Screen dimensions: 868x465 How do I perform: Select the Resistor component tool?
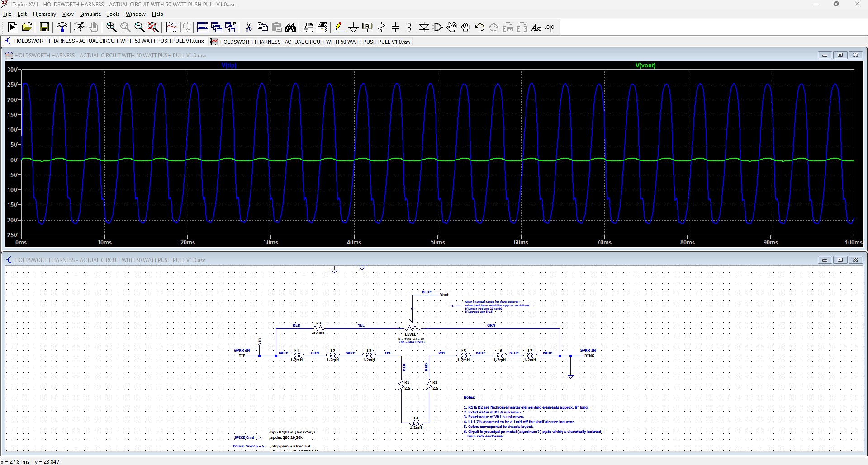(382, 28)
